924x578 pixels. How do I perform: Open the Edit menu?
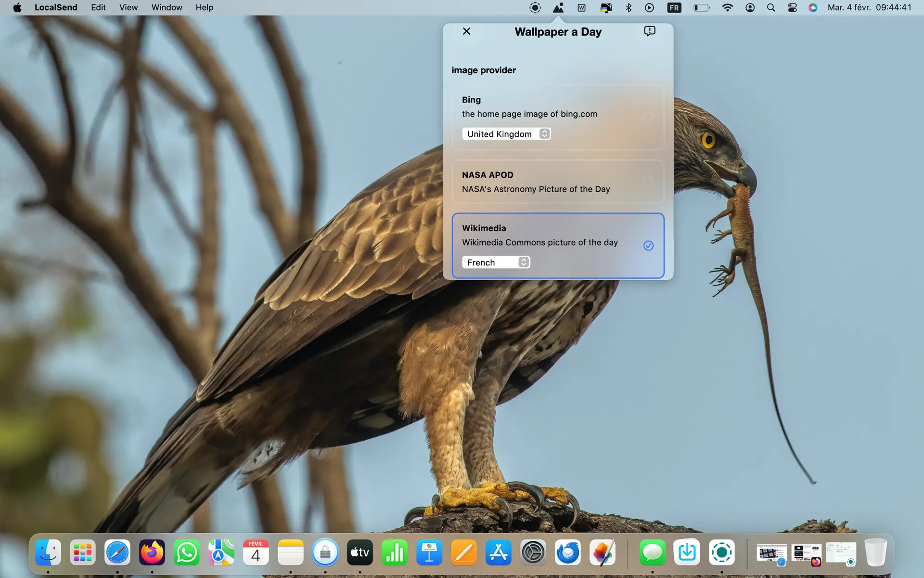click(98, 8)
